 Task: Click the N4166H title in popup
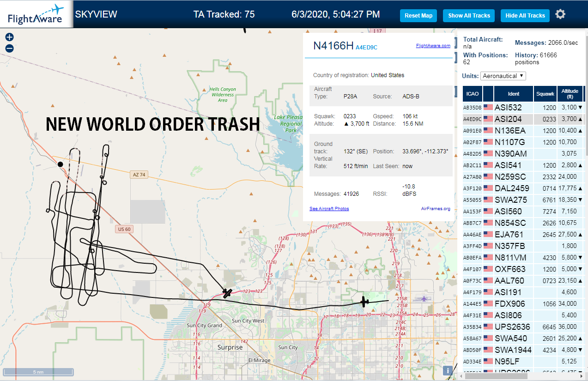[x=333, y=46]
